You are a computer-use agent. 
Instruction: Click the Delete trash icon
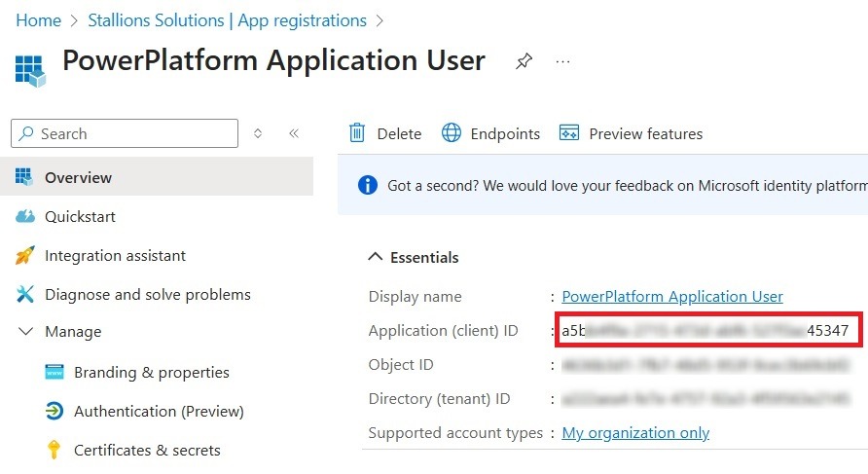(357, 133)
